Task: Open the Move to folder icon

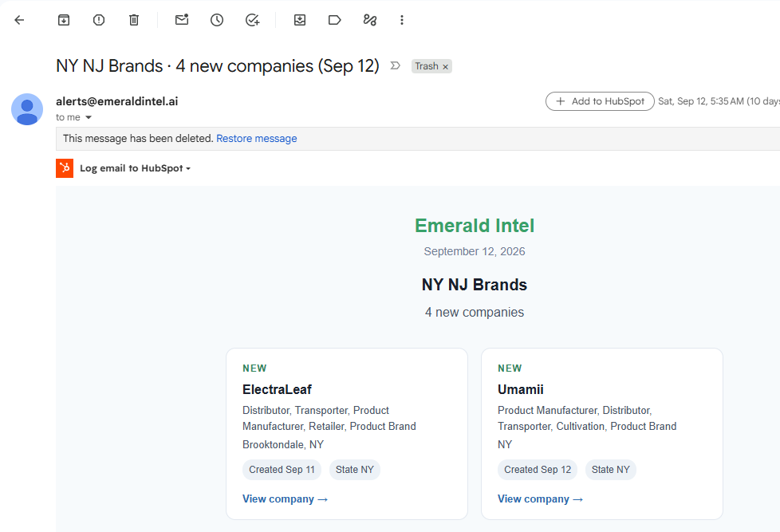Action: (x=299, y=20)
